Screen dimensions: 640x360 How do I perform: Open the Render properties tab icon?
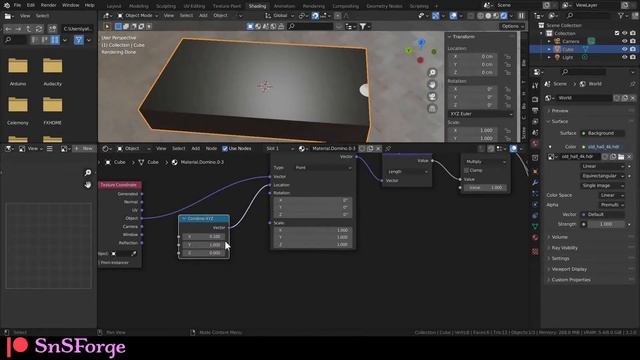point(535,99)
